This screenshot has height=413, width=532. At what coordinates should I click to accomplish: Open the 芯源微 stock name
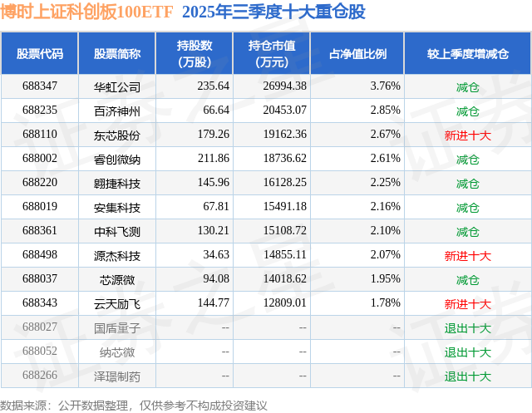pyautogui.click(x=117, y=280)
